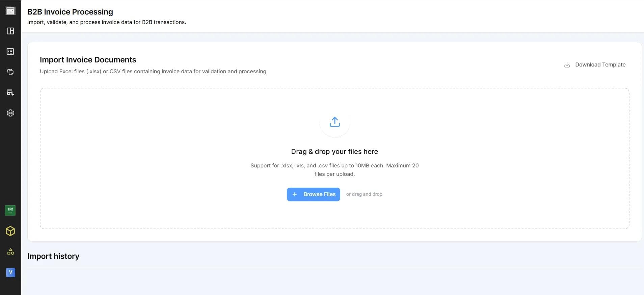Click the "or drag and drop" text

click(364, 194)
